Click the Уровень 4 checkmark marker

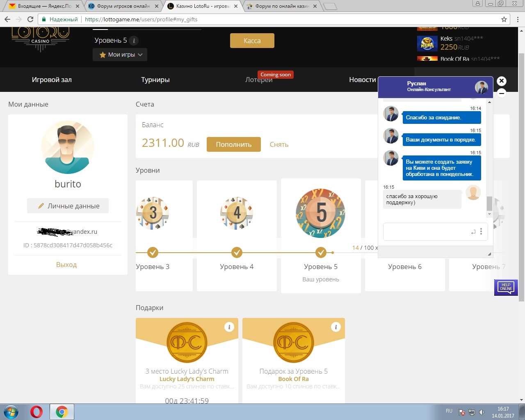[x=237, y=252]
